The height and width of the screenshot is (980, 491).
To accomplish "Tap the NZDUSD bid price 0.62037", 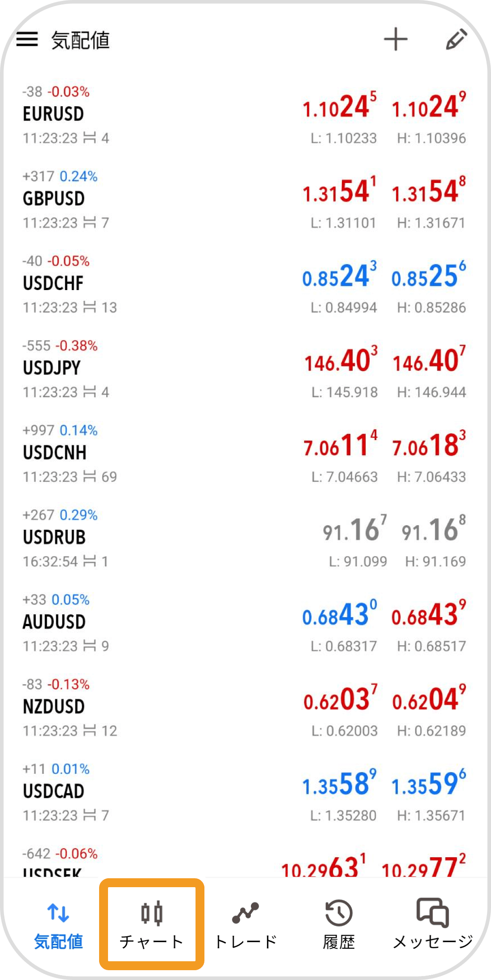I will (x=340, y=699).
